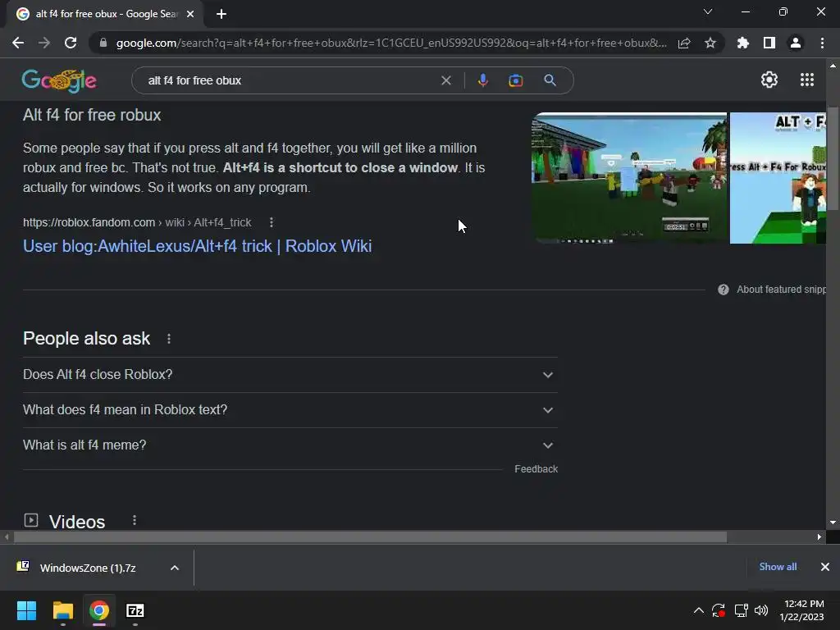This screenshot has height=630, width=840.
Task: Share this page via share icon
Action: point(684,43)
